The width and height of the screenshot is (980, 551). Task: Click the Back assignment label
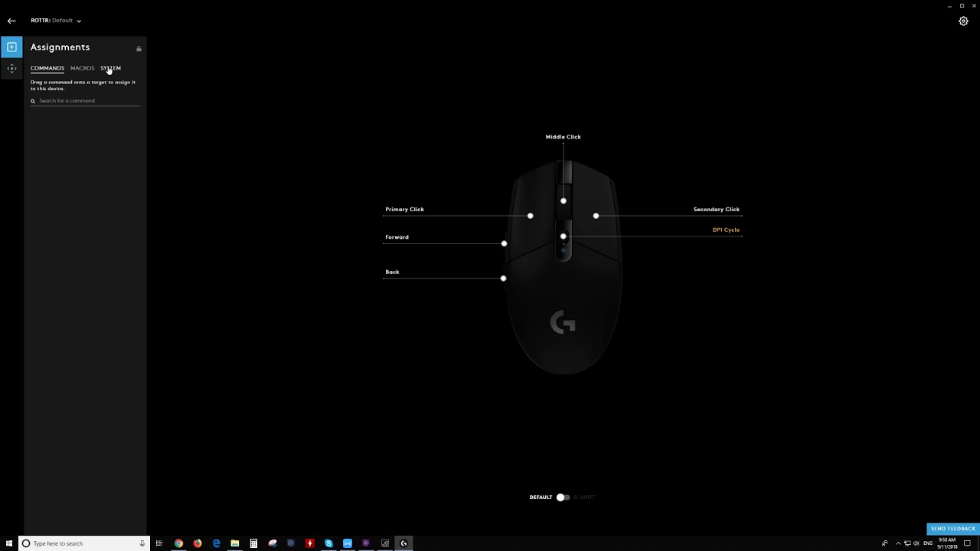click(x=392, y=272)
